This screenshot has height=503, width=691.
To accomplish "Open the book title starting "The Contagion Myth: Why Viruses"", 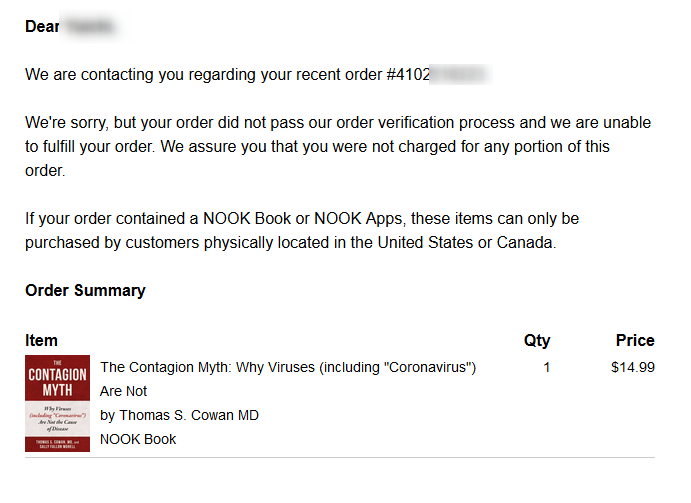I will pos(288,367).
